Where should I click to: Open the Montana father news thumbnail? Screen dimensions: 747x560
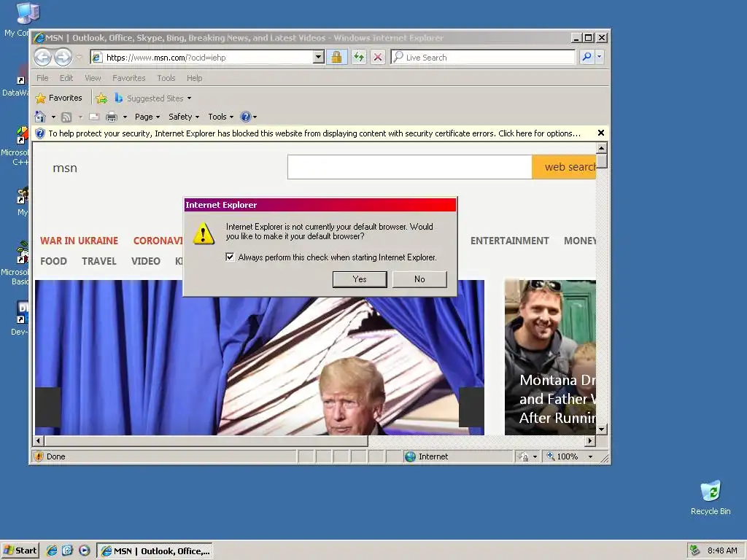pos(550,357)
